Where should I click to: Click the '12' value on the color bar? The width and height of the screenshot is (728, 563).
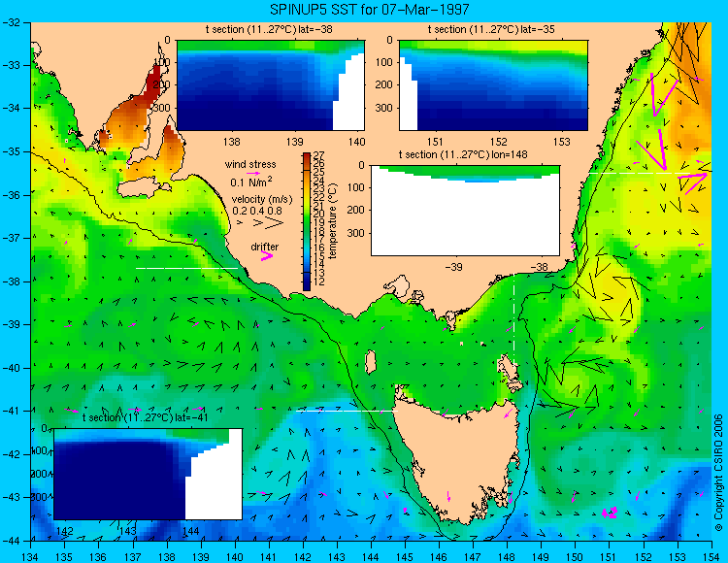coord(319,281)
